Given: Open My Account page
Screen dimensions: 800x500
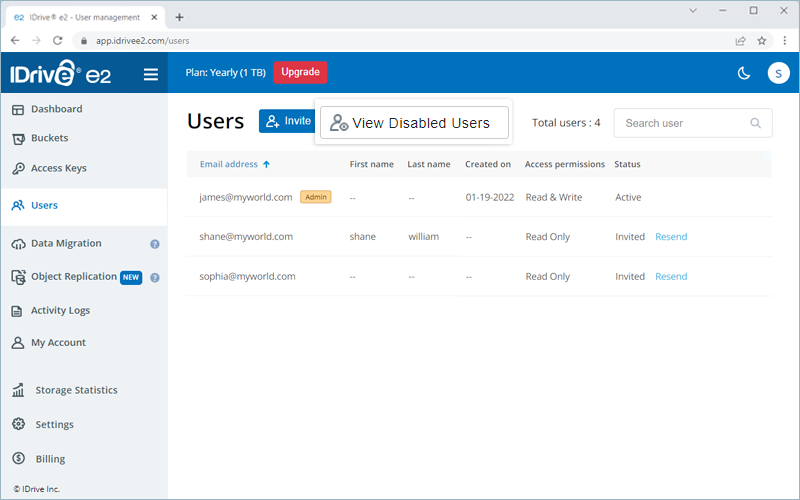Looking at the screenshot, I should coord(58,343).
